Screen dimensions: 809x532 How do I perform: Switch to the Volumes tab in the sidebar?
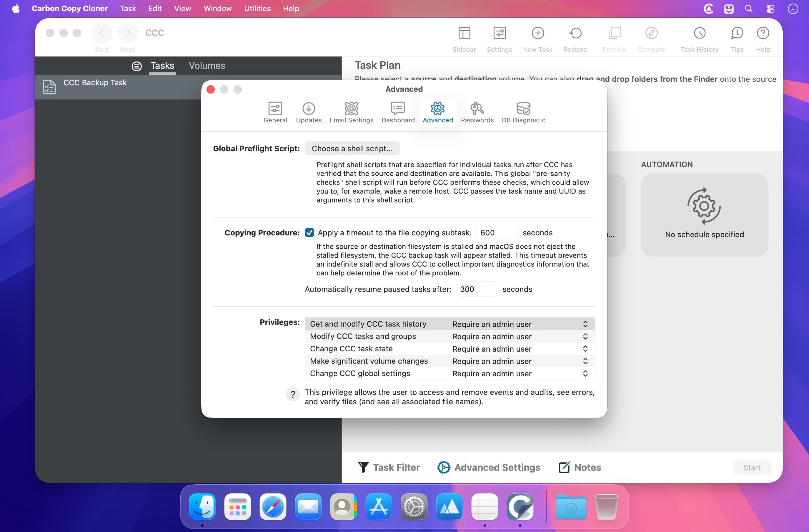(207, 66)
